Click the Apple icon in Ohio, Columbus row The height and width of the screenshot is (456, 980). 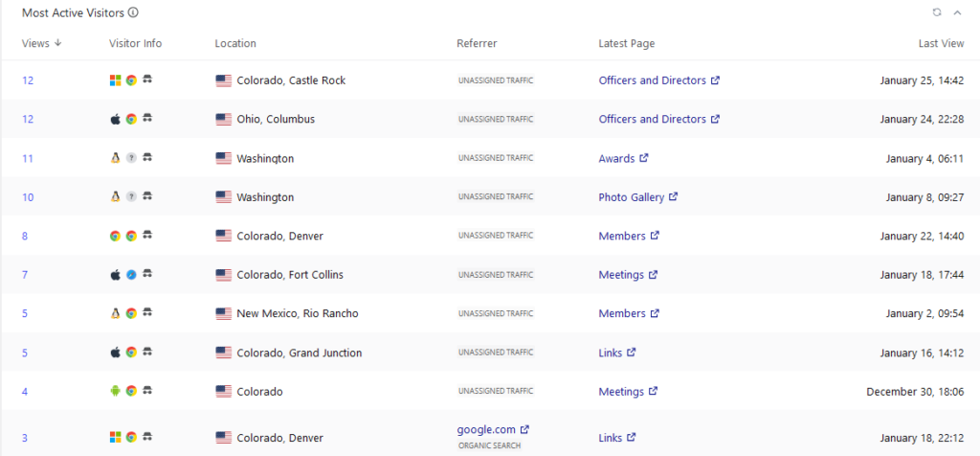(116, 120)
